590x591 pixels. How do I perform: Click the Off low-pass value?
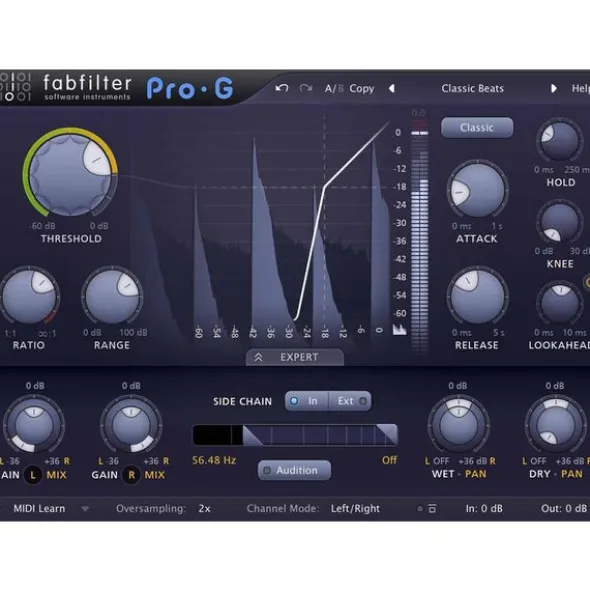(x=389, y=460)
